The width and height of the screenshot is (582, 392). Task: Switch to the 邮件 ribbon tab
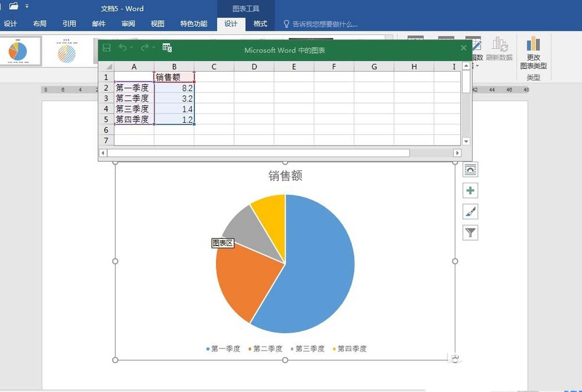tap(99, 24)
